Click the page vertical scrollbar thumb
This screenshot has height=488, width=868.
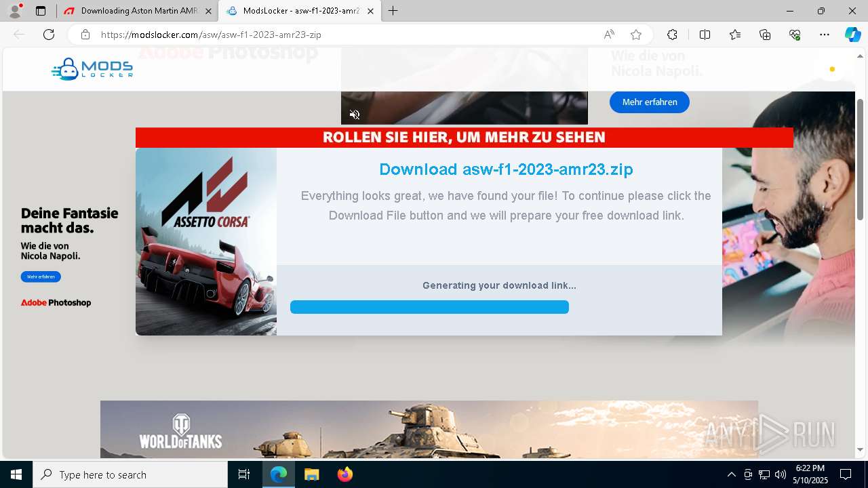click(x=861, y=159)
